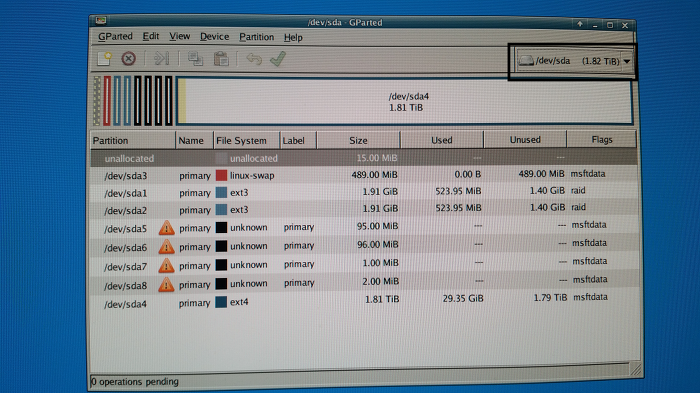Click the 489.00 MiB size of sda3
The image size is (700, 393).
tap(374, 175)
